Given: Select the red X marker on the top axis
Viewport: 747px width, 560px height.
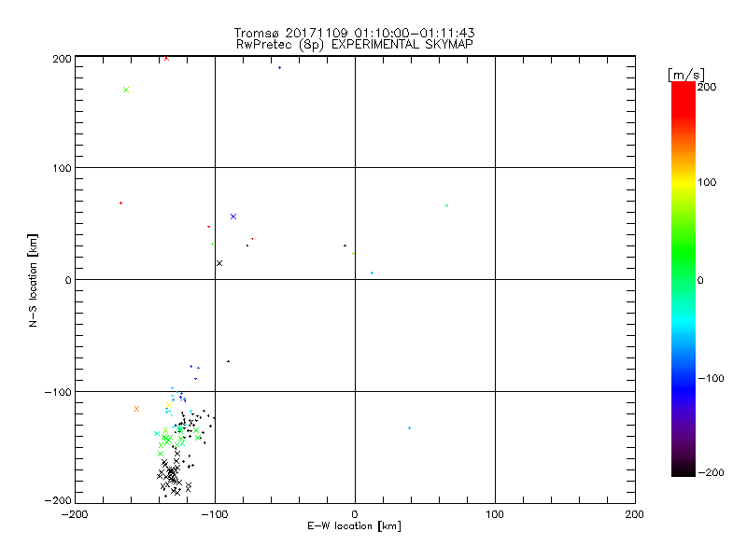Looking at the screenshot, I should (x=167, y=59).
